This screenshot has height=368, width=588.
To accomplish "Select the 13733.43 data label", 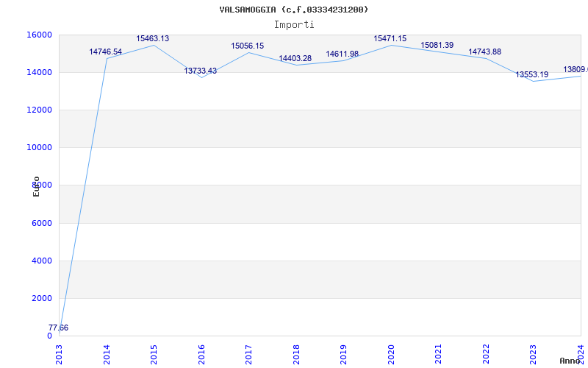I will 200,71.
